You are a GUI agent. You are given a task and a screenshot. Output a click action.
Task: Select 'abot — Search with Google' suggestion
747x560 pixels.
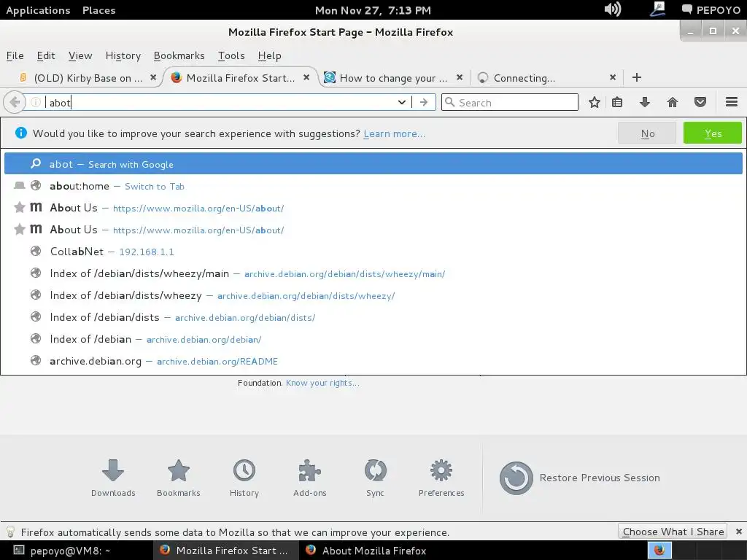point(373,164)
